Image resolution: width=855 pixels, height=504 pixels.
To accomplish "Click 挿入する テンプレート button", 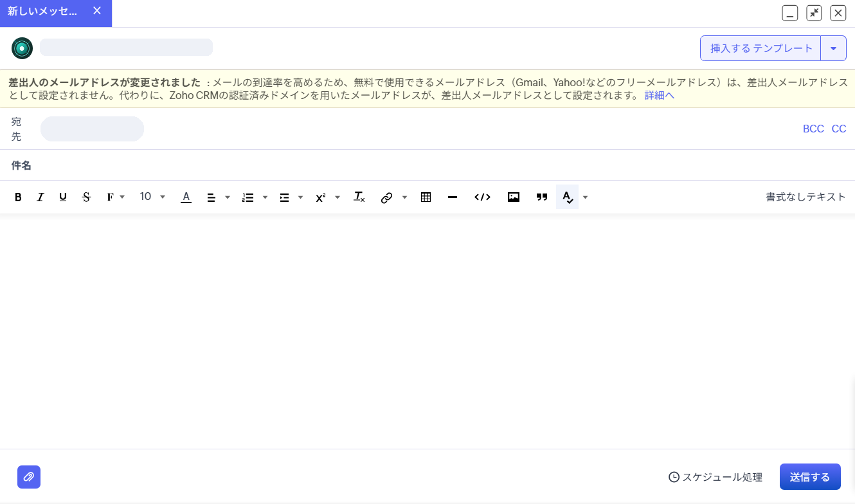I will pos(761,48).
